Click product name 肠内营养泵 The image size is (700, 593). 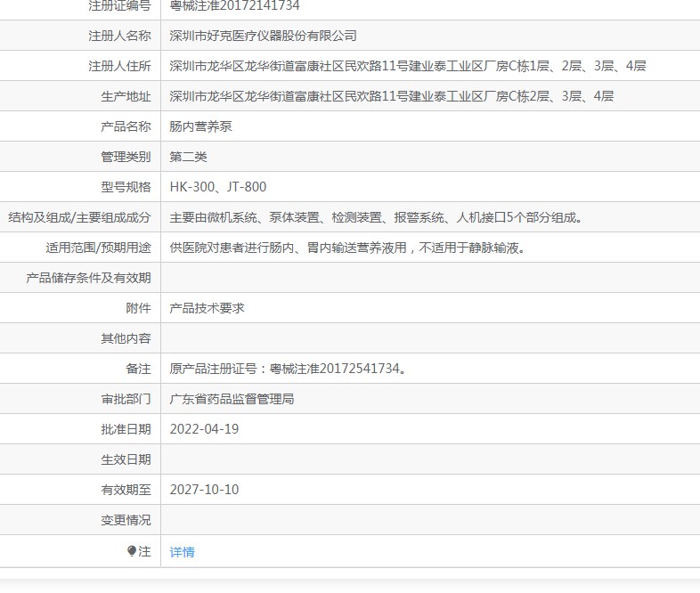[201, 126]
